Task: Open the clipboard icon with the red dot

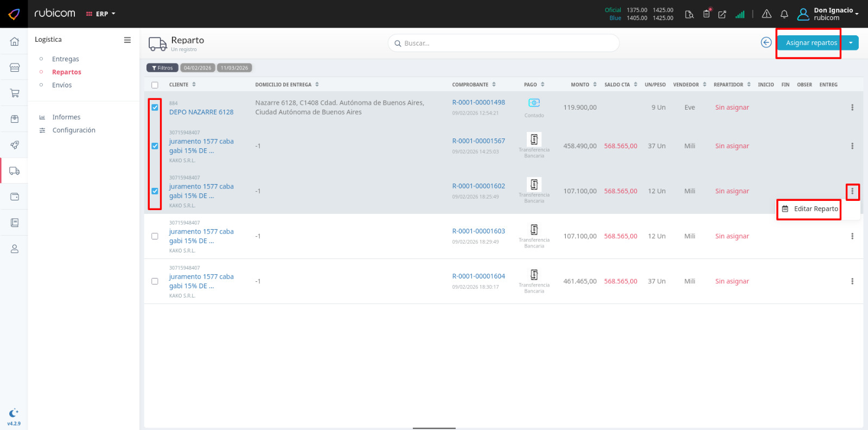Action: (706, 14)
